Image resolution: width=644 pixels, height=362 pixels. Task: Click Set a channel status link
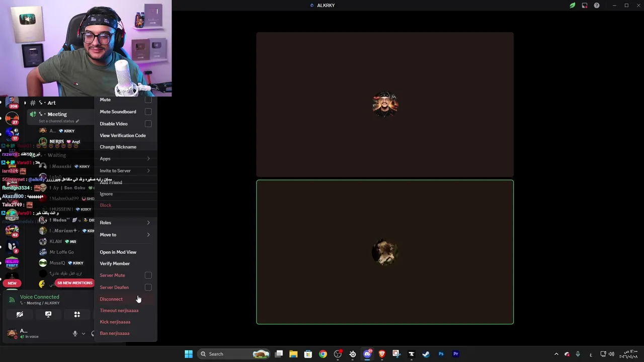(x=59, y=121)
